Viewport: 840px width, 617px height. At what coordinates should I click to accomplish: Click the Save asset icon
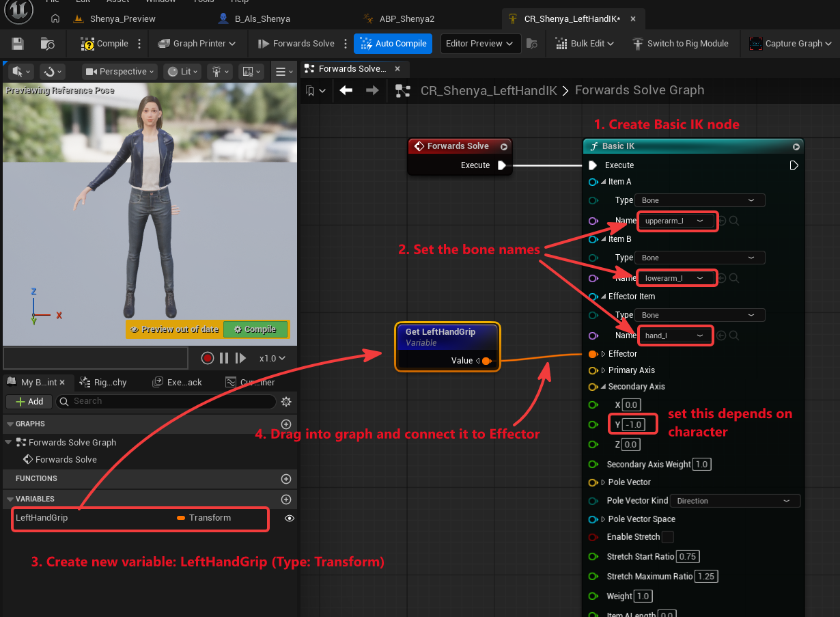(18, 44)
